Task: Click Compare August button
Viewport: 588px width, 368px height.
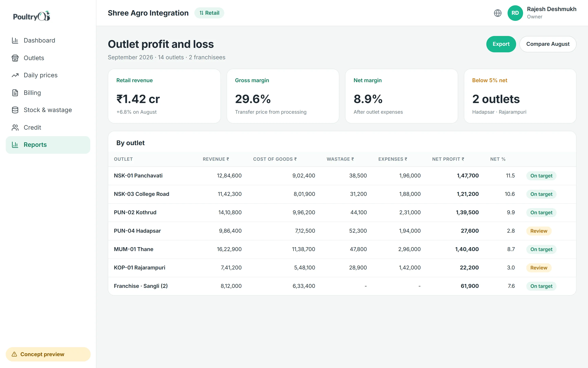Action: 548,44
